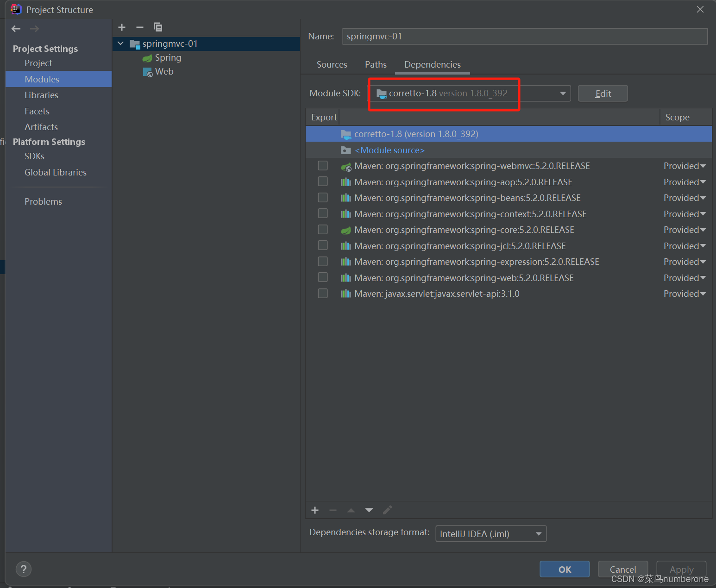Click the Module source folder icon
This screenshot has width=716, height=588.
(346, 150)
